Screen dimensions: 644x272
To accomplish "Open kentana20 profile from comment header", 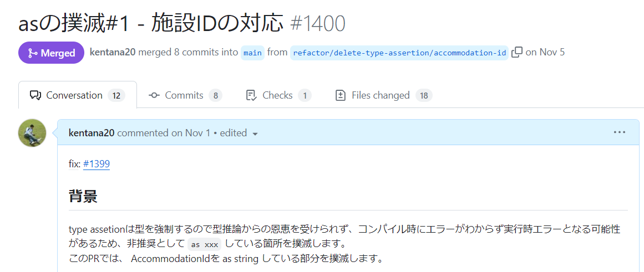I will point(93,133).
